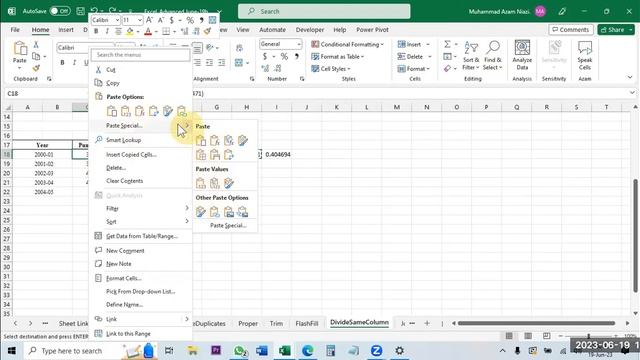
Task: Open Smart Lookup from context menu
Action: click(x=123, y=140)
